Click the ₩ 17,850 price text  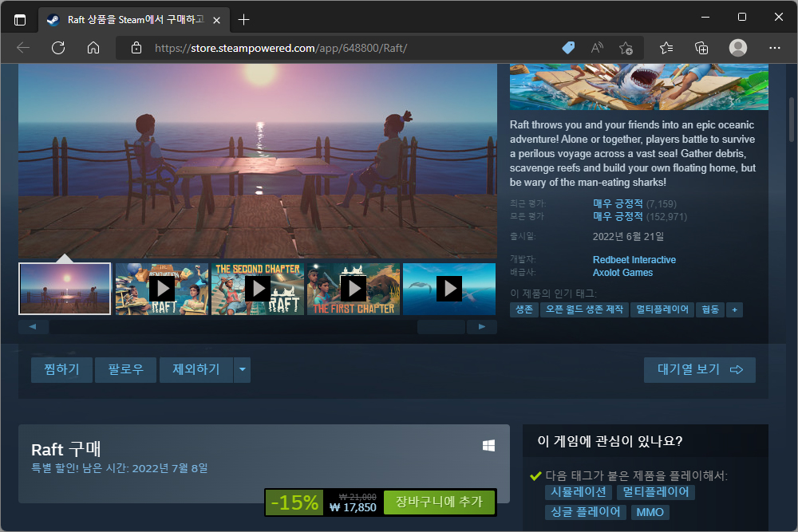[353, 507]
